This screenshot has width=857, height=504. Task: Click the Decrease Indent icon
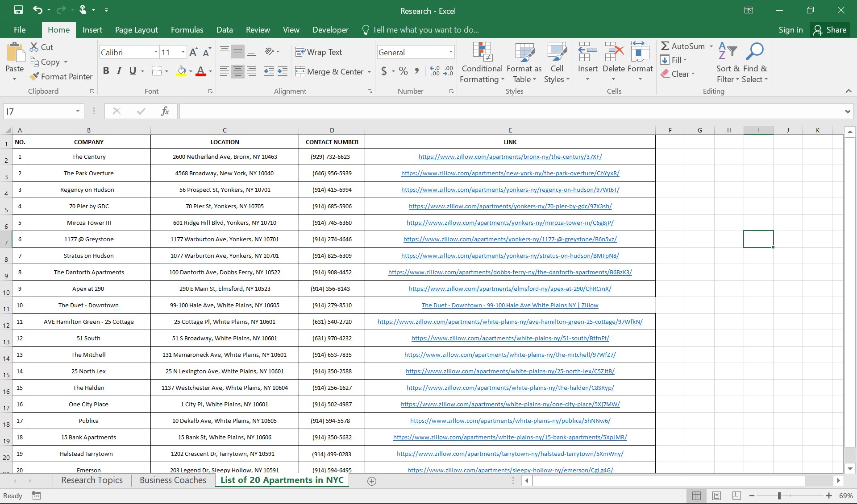(269, 71)
